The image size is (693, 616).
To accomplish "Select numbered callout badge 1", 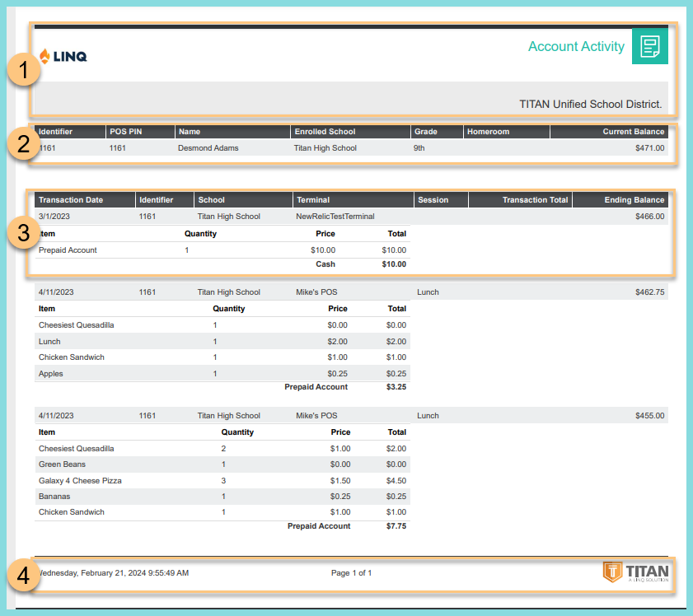I will coord(24,70).
